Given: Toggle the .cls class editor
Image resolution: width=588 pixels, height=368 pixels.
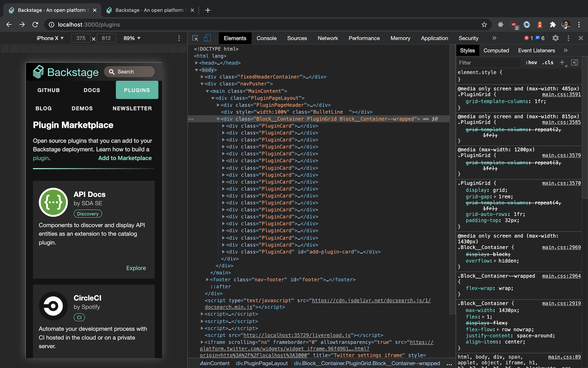Looking at the screenshot, I should click(548, 63).
